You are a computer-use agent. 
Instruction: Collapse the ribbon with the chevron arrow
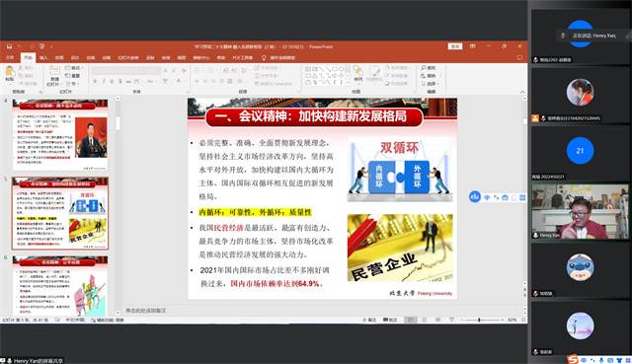[522, 92]
